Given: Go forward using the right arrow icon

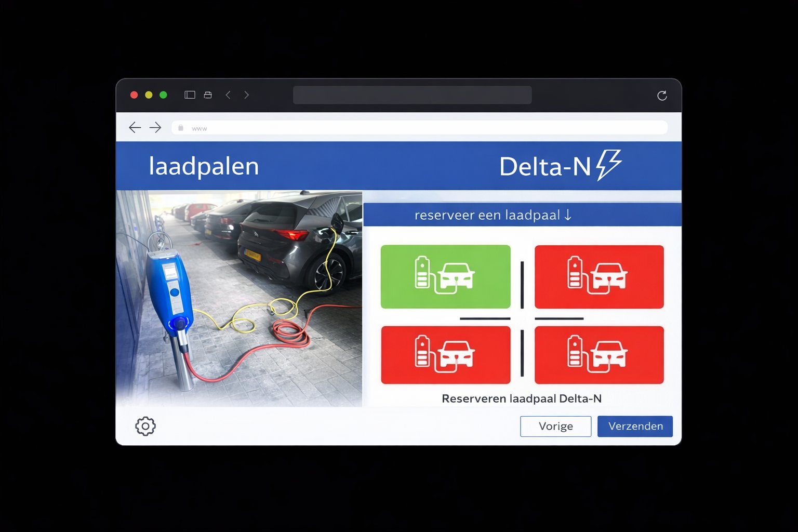Looking at the screenshot, I should click(x=155, y=127).
